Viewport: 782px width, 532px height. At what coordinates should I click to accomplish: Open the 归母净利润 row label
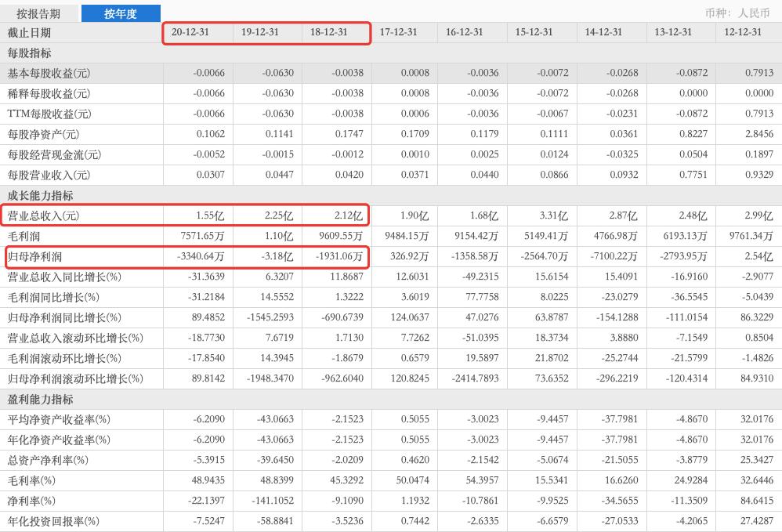point(35,256)
